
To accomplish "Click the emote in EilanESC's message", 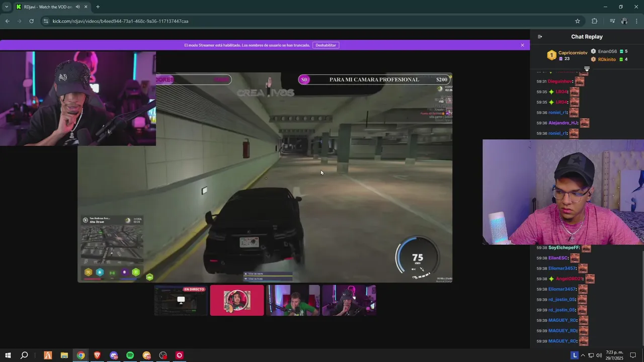I will click(575, 258).
